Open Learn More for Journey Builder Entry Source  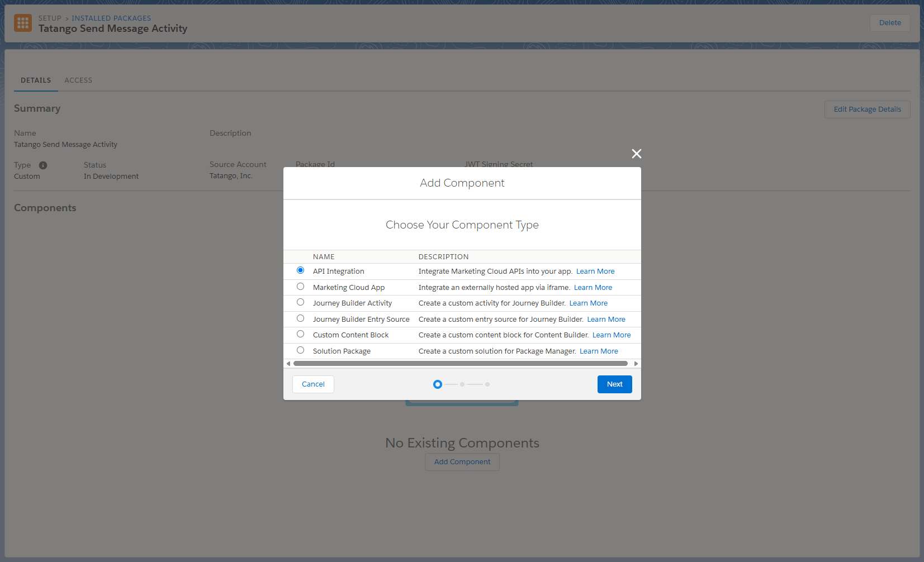pyautogui.click(x=606, y=320)
